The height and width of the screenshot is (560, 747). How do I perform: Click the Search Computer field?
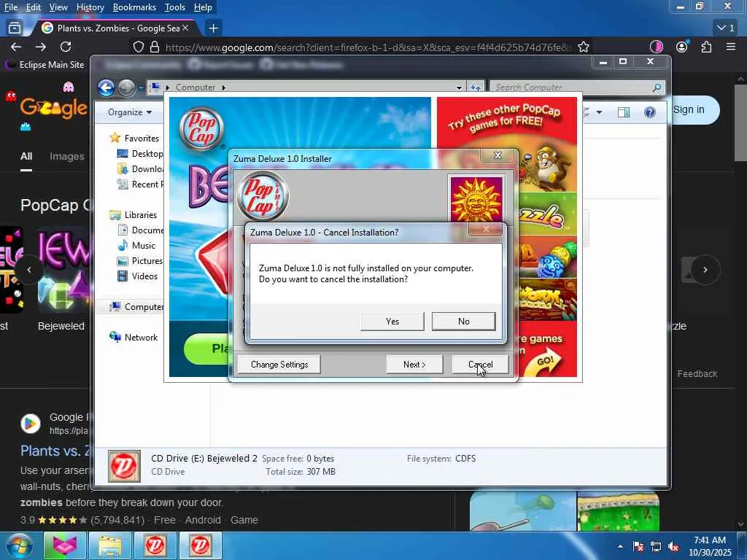[x=578, y=87]
